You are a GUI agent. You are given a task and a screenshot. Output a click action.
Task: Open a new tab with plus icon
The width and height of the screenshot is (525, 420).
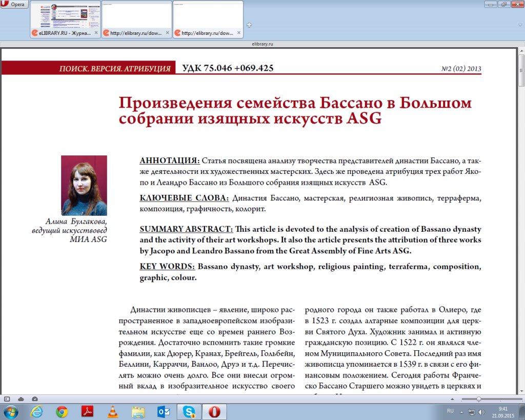click(x=249, y=25)
